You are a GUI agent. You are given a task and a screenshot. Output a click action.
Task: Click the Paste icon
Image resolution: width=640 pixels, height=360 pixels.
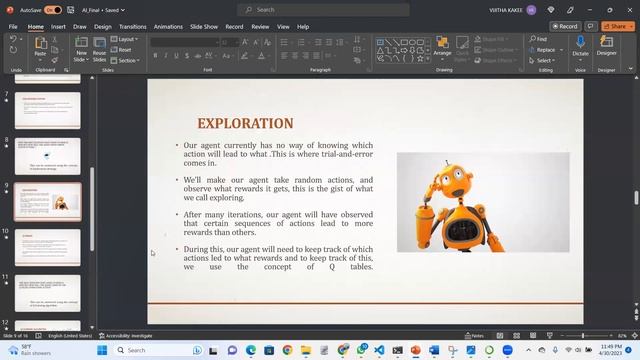tap(40, 43)
